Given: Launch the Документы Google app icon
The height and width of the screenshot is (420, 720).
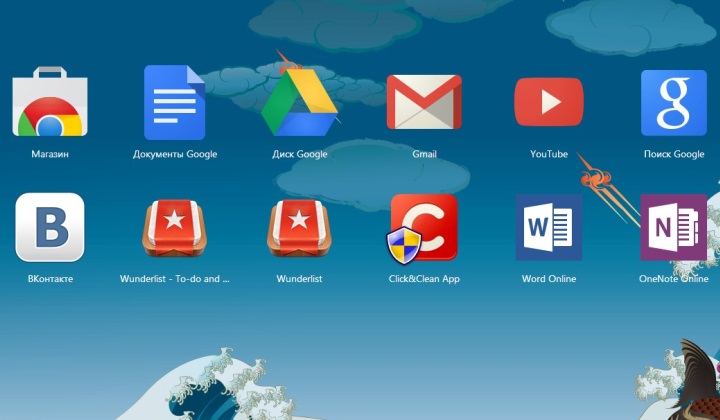Looking at the screenshot, I should click(174, 102).
